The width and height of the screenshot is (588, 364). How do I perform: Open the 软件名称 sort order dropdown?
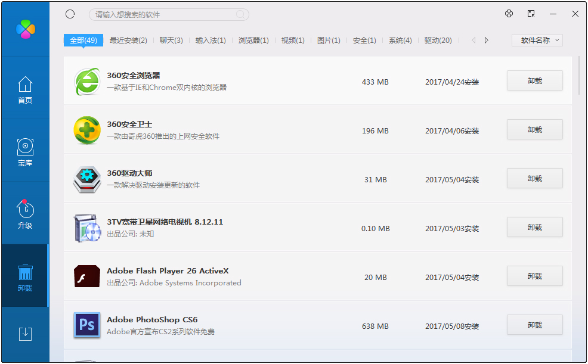pos(537,40)
